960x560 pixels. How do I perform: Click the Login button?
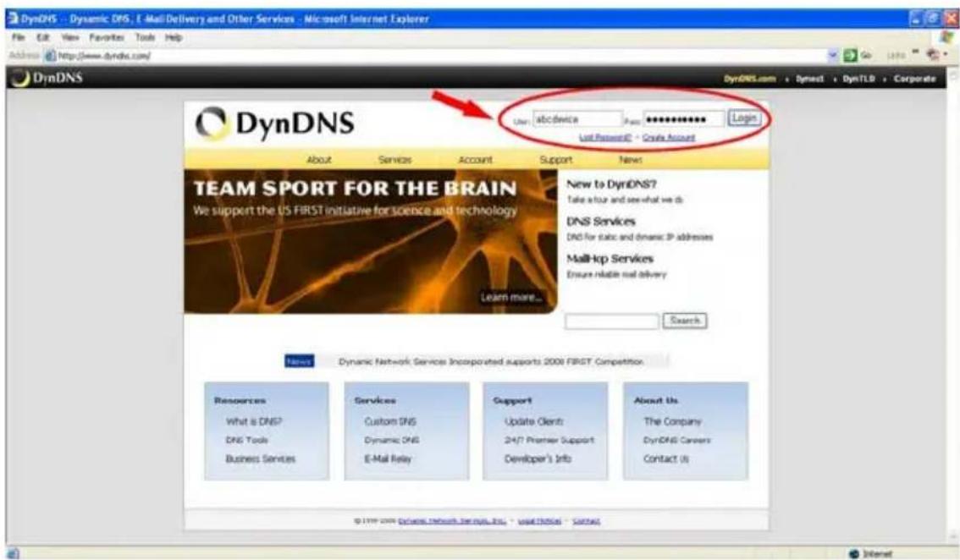pos(744,118)
